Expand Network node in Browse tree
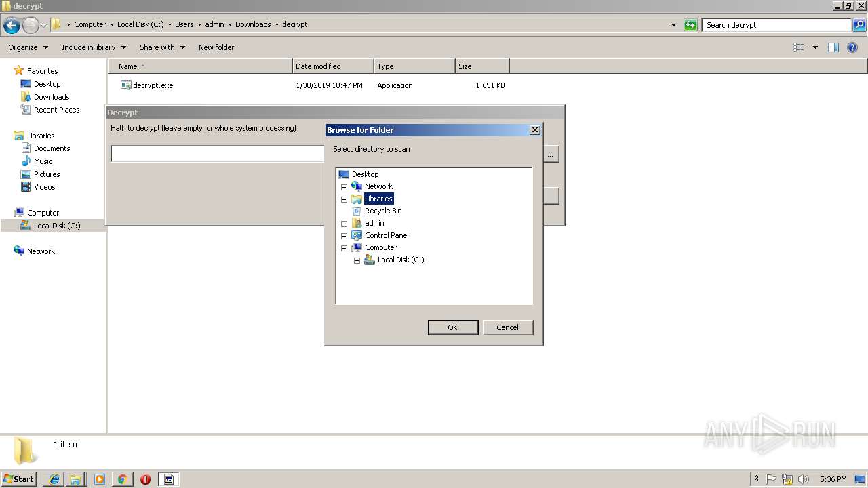Screen dimensions: 868x488 tap(344, 187)
